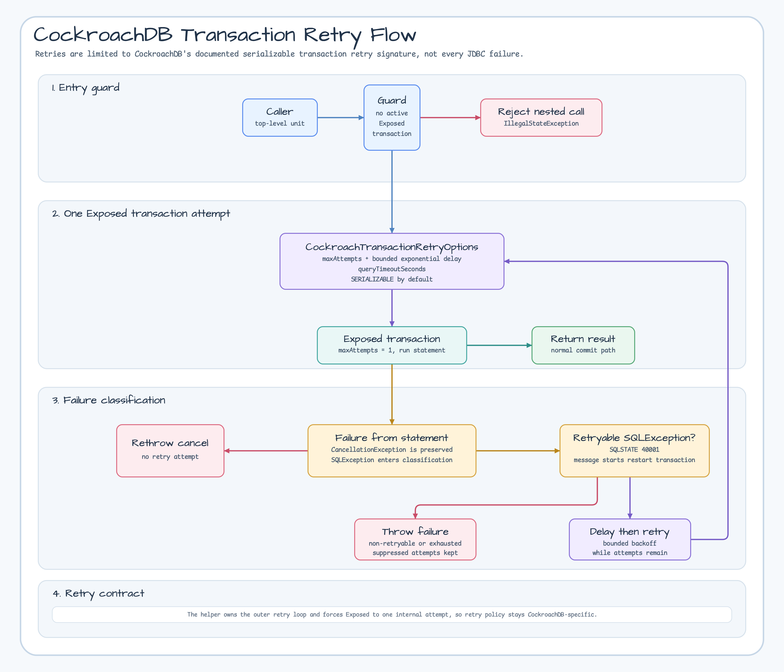
Task: Select the Rethrow cancel node
Action: click(x=170, y=451)
